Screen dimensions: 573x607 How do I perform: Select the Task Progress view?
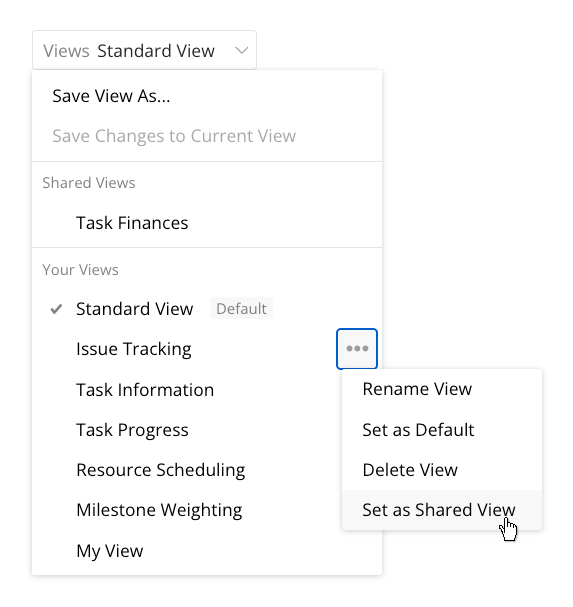point(132,430)
